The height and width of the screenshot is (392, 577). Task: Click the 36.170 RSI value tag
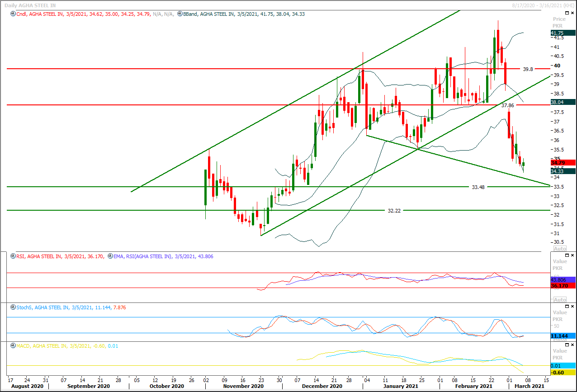click(563, 286)
